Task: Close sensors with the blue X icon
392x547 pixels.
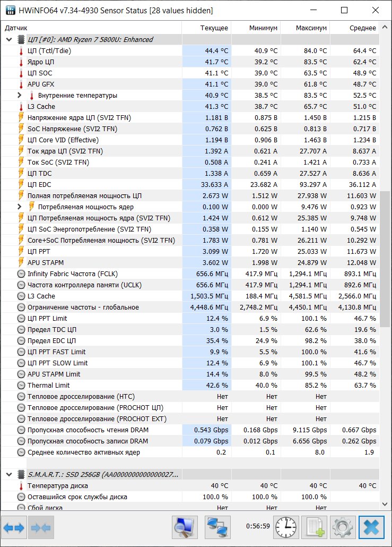Action: click(x=371, y=527)
